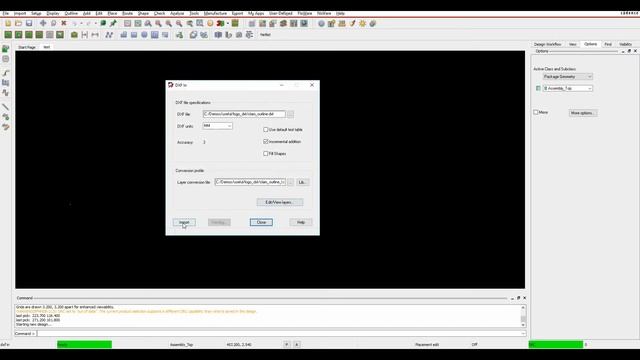Click the P button in the status bar

pos(287,344)
